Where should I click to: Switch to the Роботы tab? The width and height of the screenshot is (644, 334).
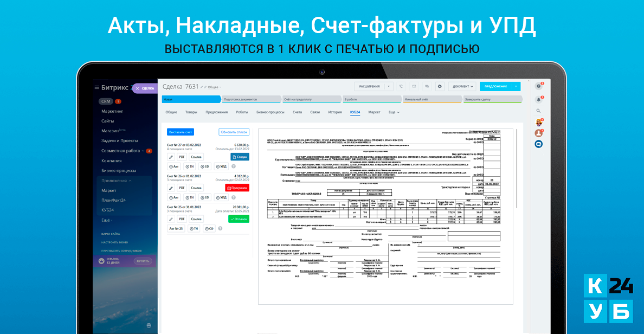pos(242,112)
